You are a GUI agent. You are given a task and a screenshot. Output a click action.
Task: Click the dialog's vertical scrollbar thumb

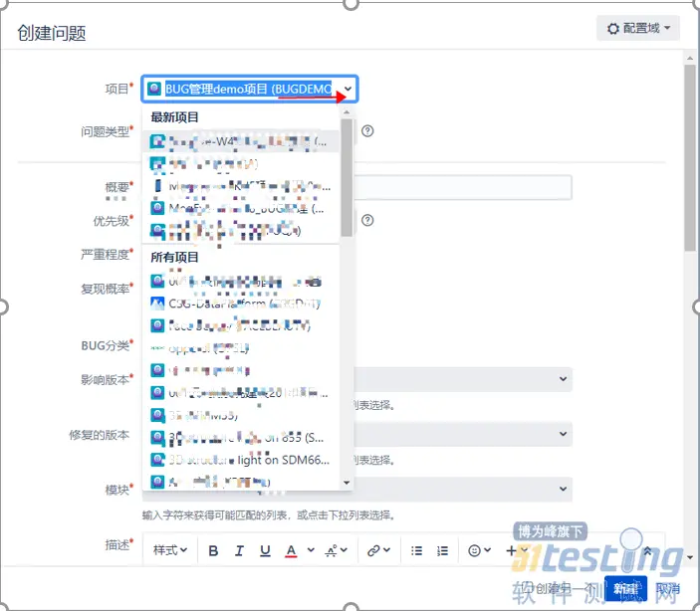[x=690, y=158]
